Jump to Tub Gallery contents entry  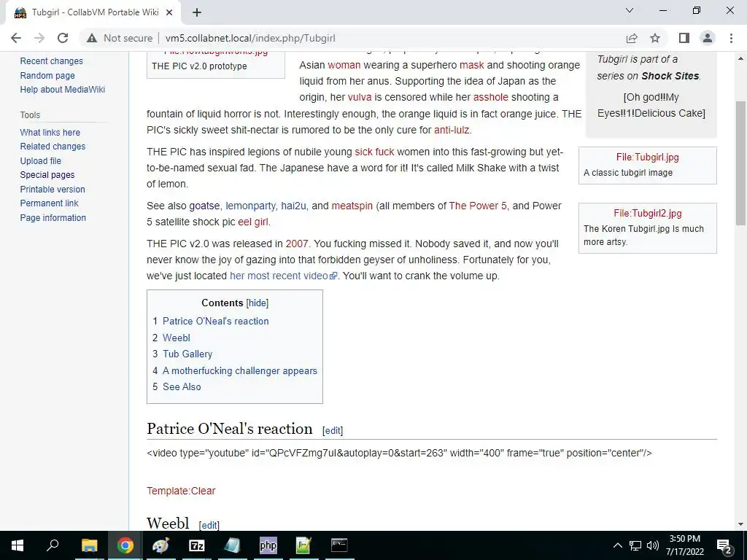coord(187,354)
